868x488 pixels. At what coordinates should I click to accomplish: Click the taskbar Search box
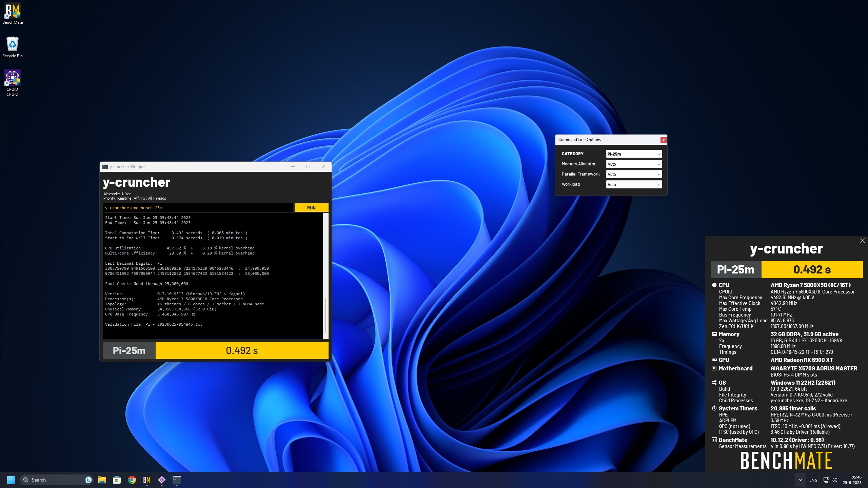pyautogui.click(x=56, y=480)
